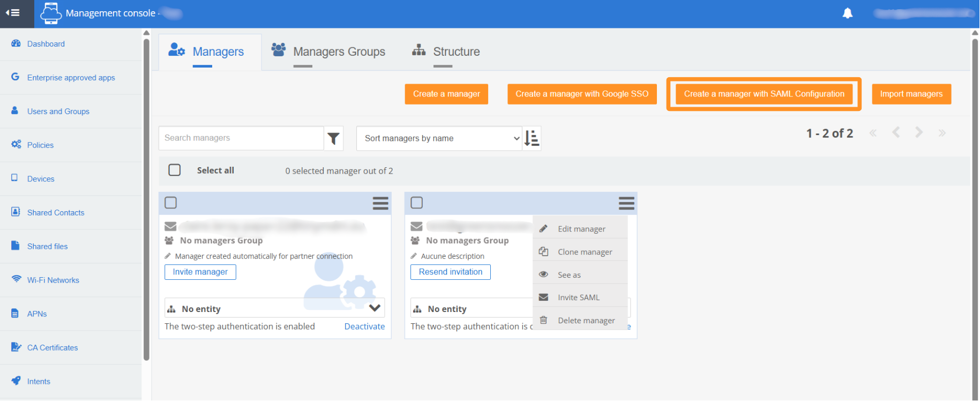Collapse sidebar with the top-left menu icon
The image size is (980, 401).
(13, 13)
